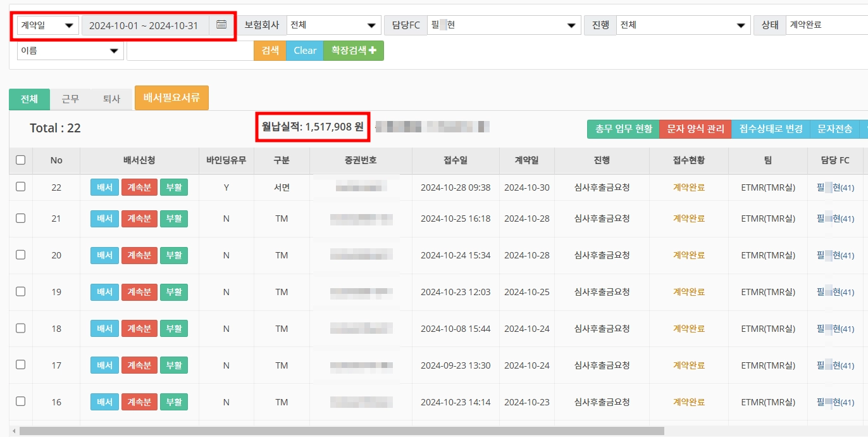Switch to the 근무 tab
This screenshot has width=868, height=437.
point(70,98)
